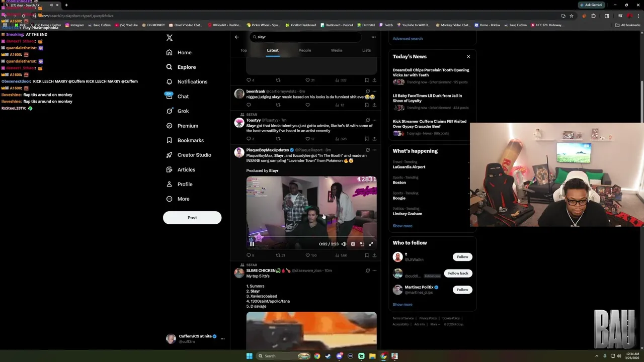
Task: Open Windows Start menu
Action: (249, 356)
